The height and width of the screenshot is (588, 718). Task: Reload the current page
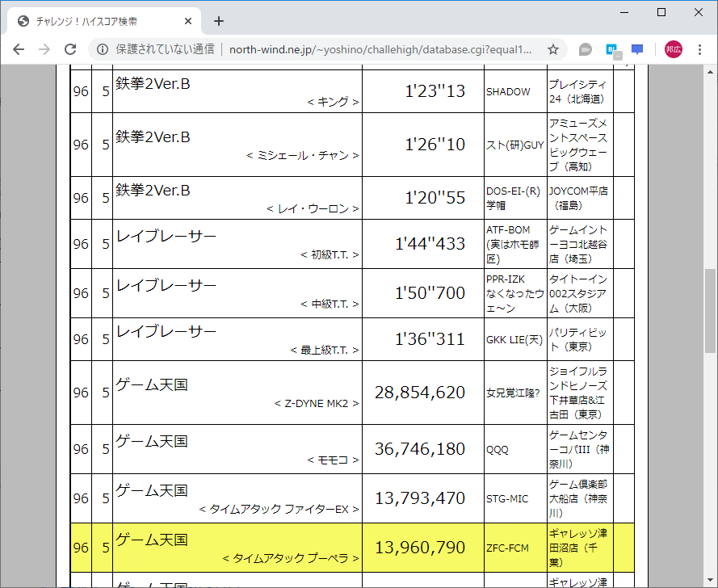[x=70, y=49]
